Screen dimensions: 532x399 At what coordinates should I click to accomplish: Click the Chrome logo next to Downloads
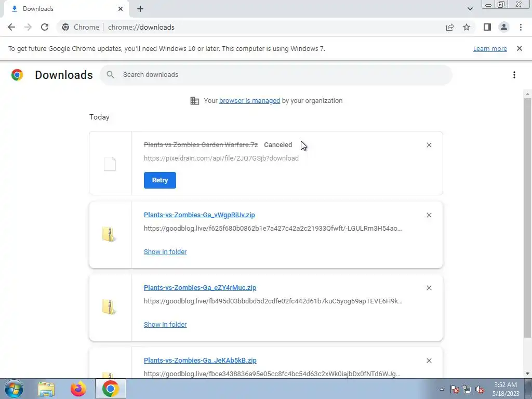coord(17,75)
